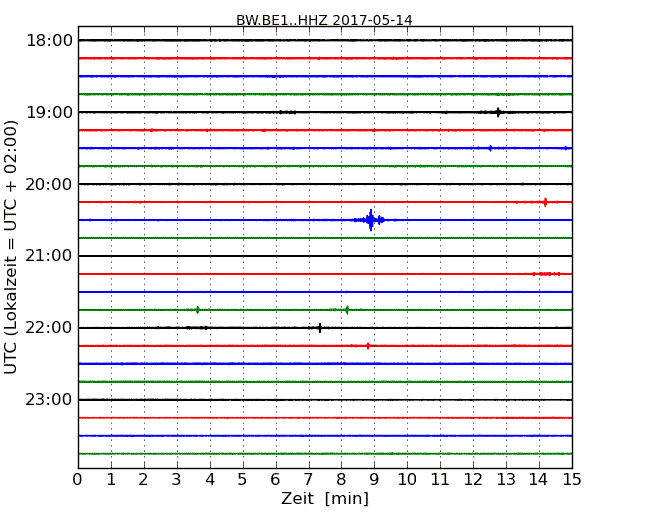Image resolution: width=650 pixels, height=520 pixels.
Task: Click the plot title BW.BE1..HHZ 2017-05-14
Action: (x=324, y=20)
